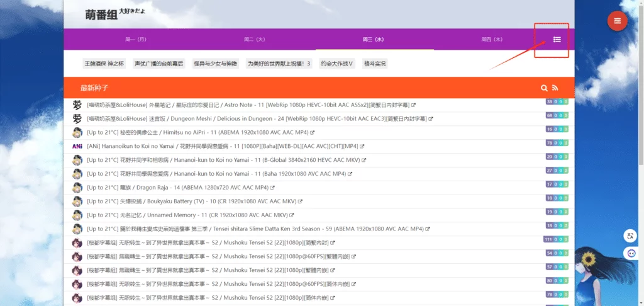This screenshot has height=306, width=644.
Task: Open the list menu icon in purple bar
Action: [x=557, y=39]
